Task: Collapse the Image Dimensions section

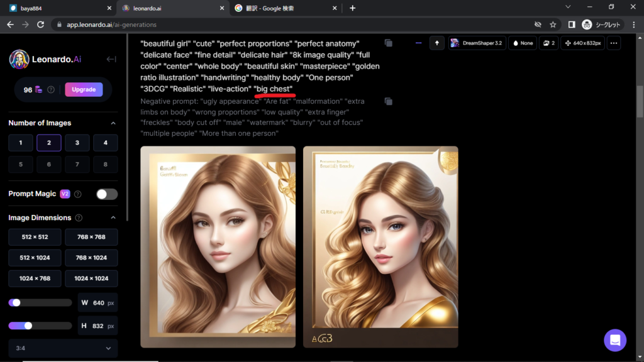Action: 113,218
